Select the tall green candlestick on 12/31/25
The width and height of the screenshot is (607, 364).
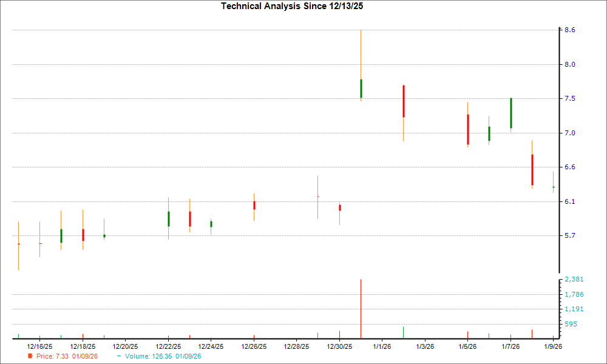pos(361,88)
